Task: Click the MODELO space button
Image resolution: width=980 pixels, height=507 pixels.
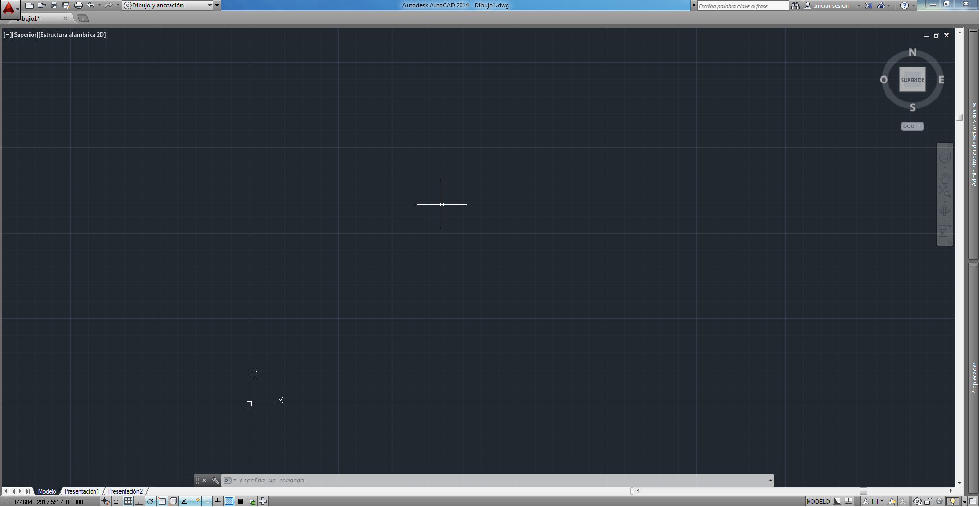Action: coord(818,501)
